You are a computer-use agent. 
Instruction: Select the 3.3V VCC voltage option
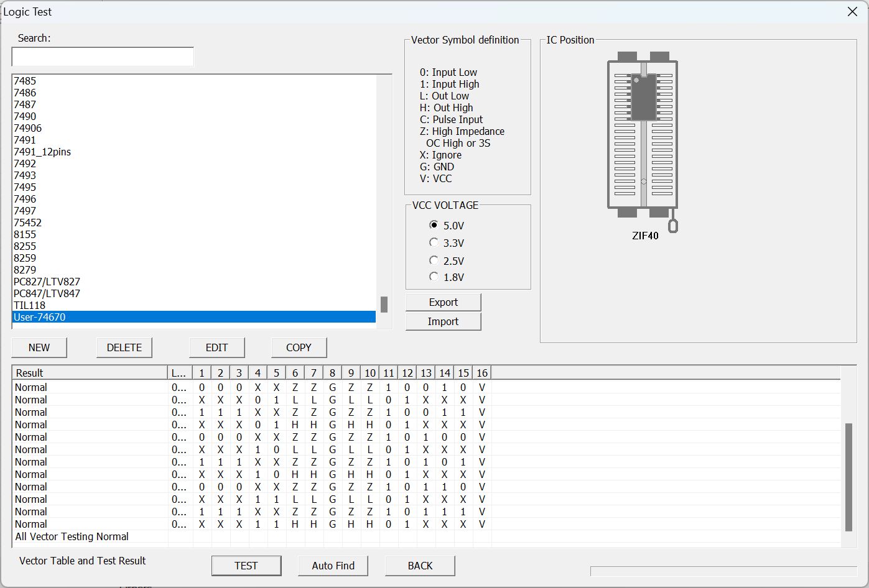click(434, 242)
